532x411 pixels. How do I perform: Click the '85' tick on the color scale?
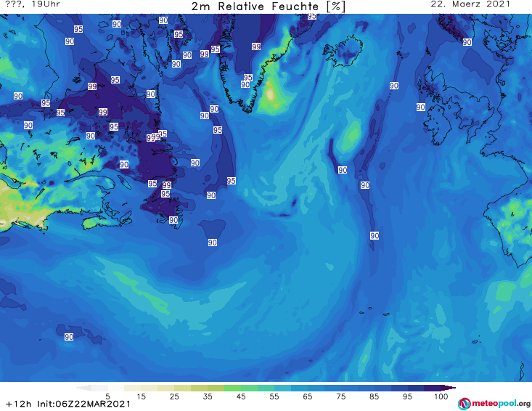[x=374, y=396]
